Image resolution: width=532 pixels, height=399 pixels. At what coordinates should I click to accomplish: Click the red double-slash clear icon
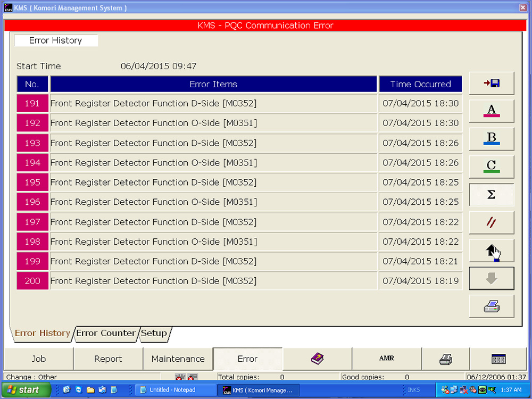[x=491, y=222]
